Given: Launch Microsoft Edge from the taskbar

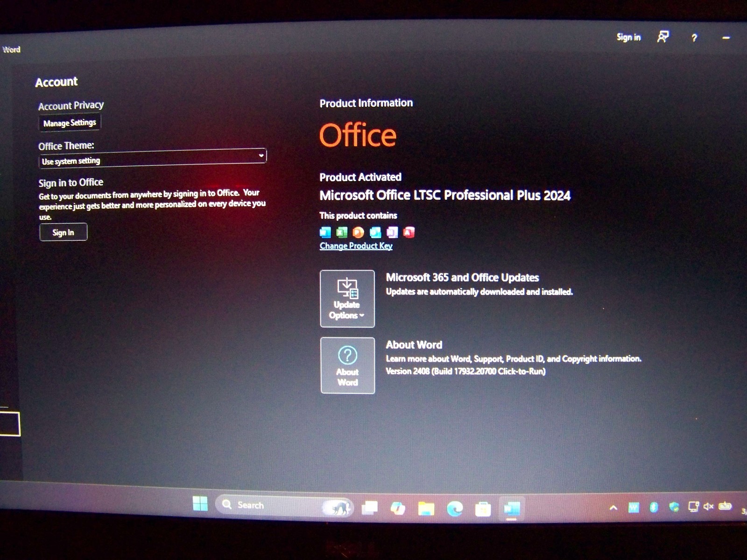Looking at the screenshot, I should pyautogui.click(x=455, y=509).
